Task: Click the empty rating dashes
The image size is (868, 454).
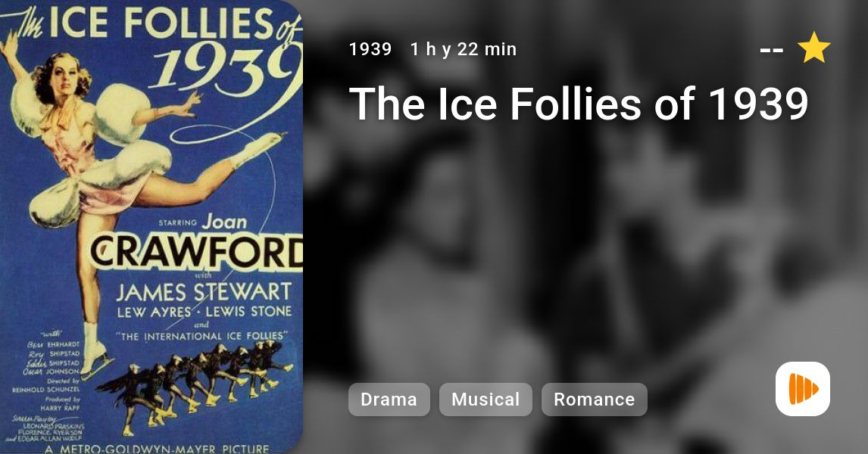Action: 772,51
